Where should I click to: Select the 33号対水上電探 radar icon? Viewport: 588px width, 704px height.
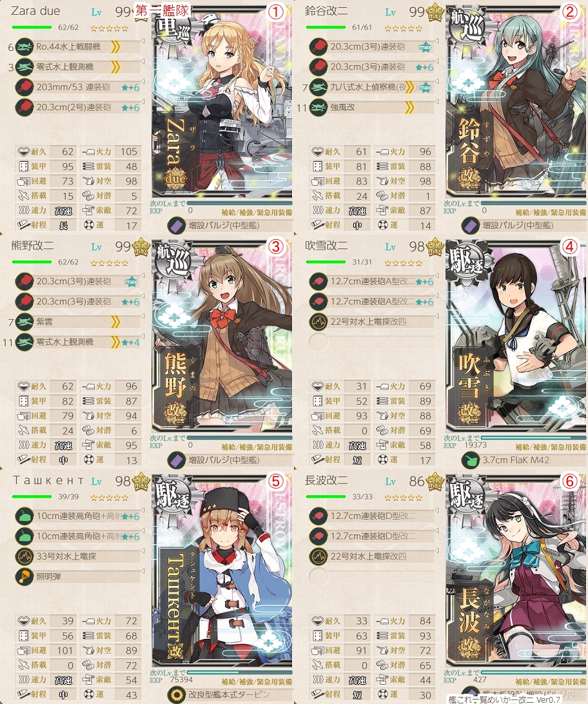point(24,556)
